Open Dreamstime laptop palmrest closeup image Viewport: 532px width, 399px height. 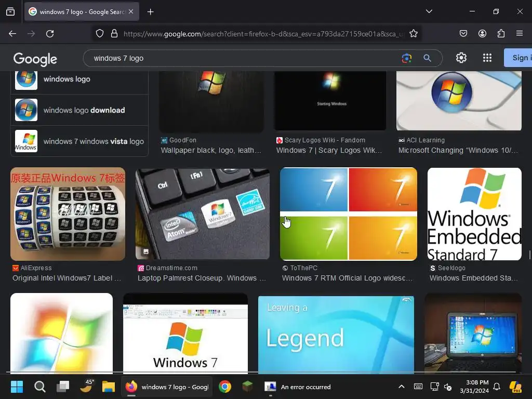(x=203, y=214)
